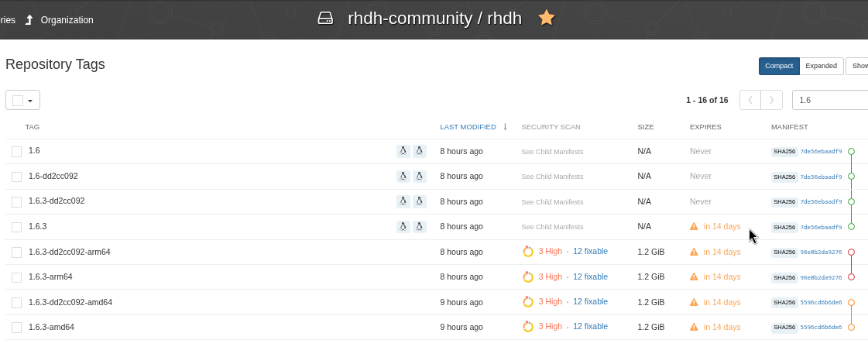Select checkbox for tag 1.6

point(16,152)
